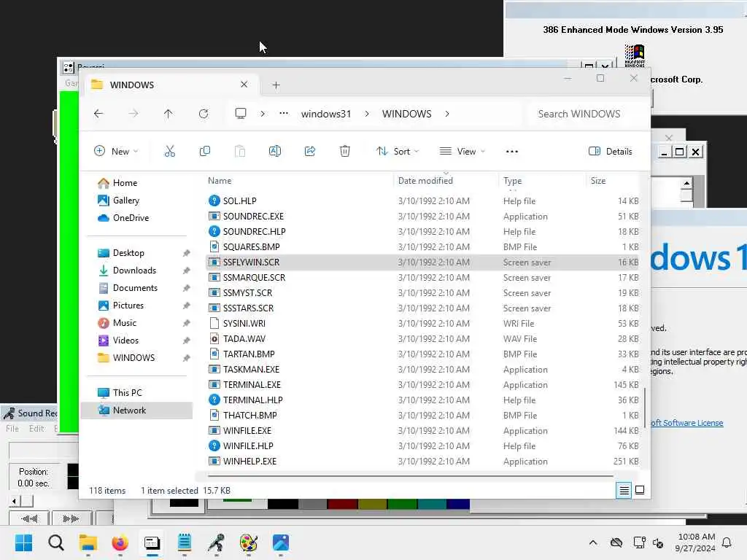Click the Edit menu in Sound Recorder

tap(36, 429)
